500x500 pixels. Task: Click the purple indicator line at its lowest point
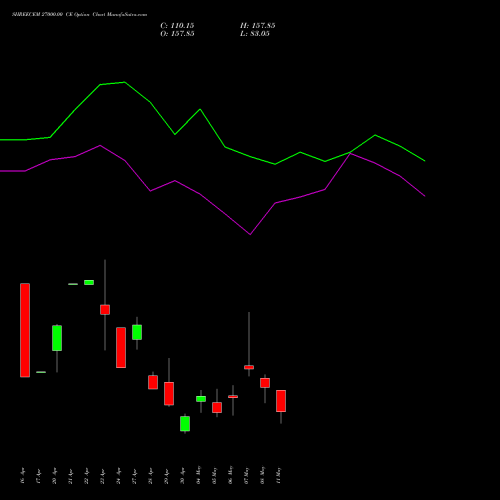click(250, 234)
